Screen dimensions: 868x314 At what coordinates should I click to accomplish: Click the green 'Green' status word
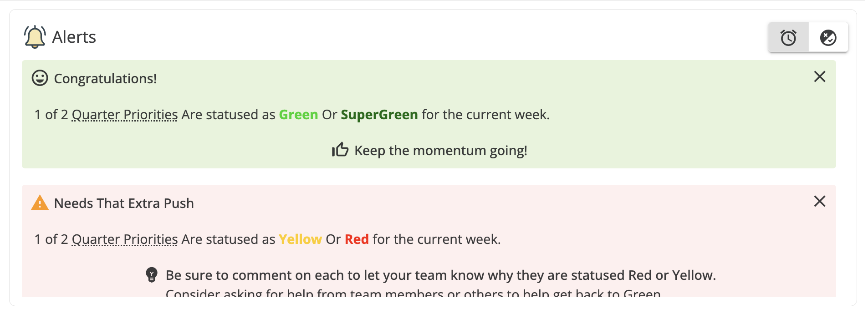click(298, 115)
